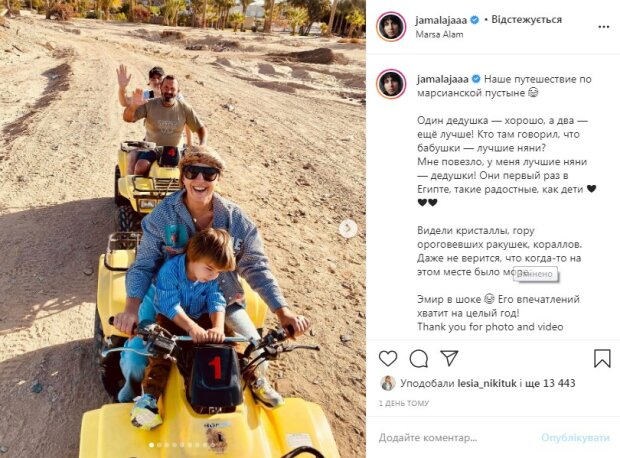Save post with bookmark icon
620x458 pixels.
pos(602,358)
